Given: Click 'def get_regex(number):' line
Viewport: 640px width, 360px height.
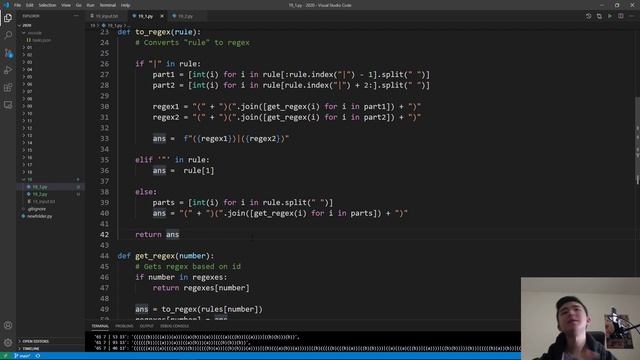Looking at the screenshot, I should point(166,256).
